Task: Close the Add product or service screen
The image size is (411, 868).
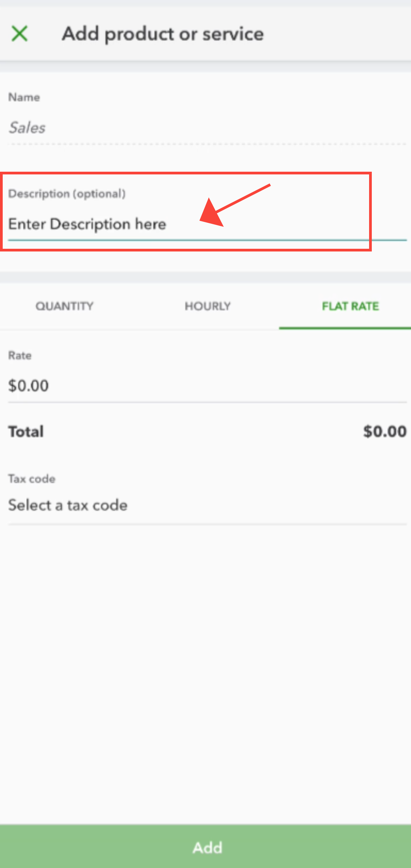Action: pos(20,34)
